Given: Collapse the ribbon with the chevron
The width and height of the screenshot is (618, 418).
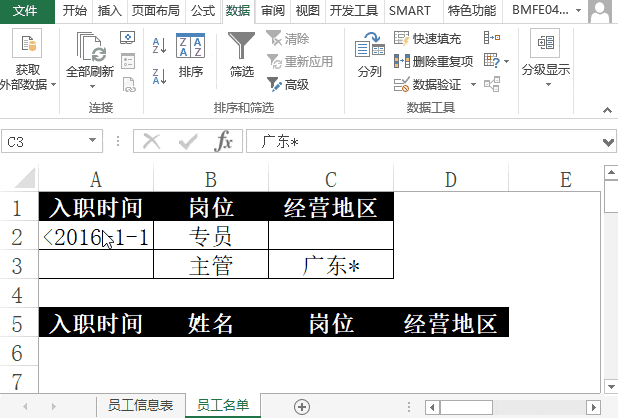Looking at the screenshot, I should coord(607,110).
